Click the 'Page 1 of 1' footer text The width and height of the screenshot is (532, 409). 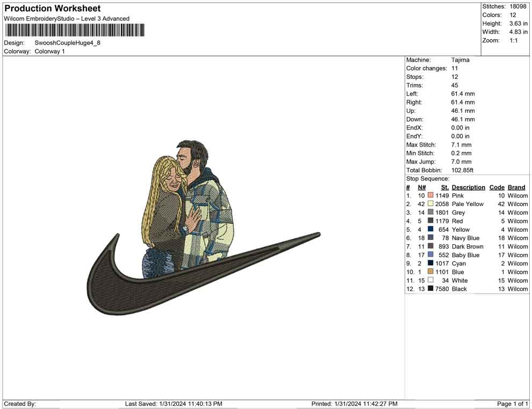512,404
